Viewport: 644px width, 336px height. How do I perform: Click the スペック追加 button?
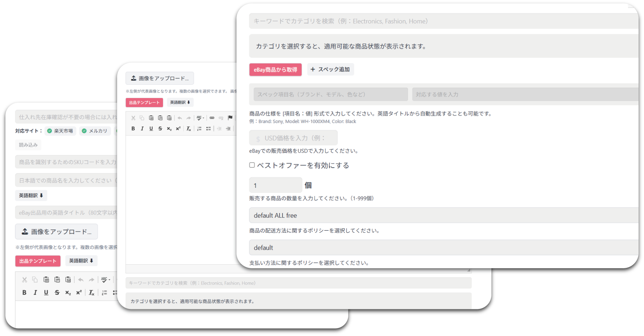pyautogui.click(x=330, y=69)
